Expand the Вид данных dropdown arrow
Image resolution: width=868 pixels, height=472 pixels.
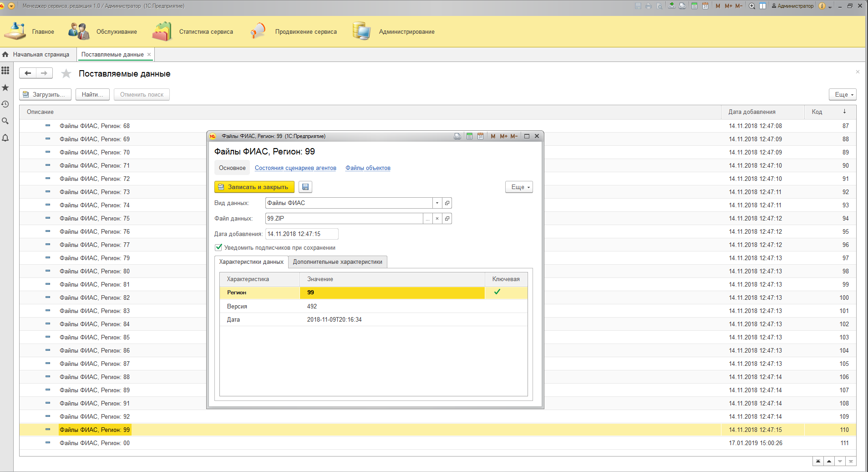tap(437, 203)
